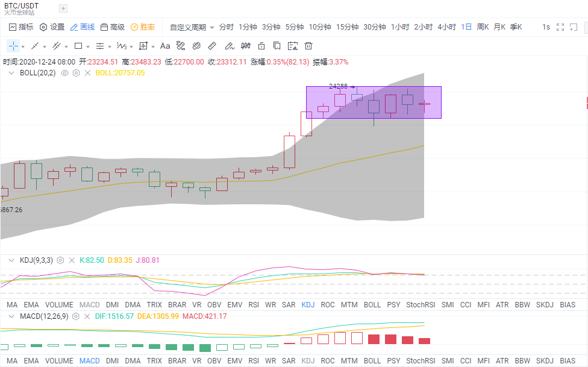The image size is (588, 367).
Task: Select the Aa text annotation tool
Action: click(165, 46)
